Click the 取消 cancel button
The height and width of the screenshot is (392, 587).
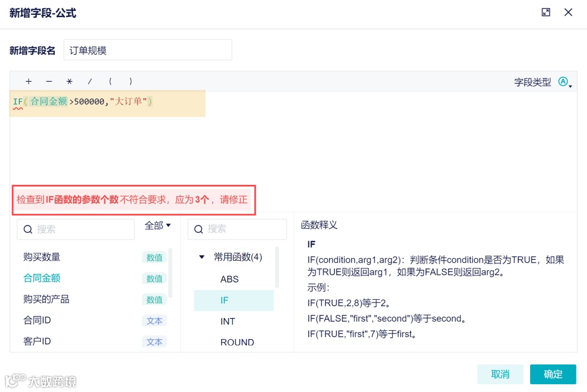click(x=500, y=374)
